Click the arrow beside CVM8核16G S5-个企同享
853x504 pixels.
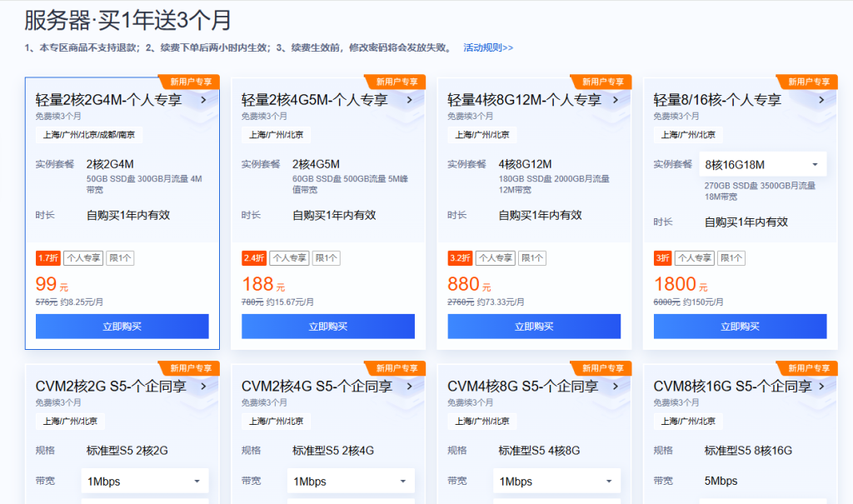coord(821,387)
